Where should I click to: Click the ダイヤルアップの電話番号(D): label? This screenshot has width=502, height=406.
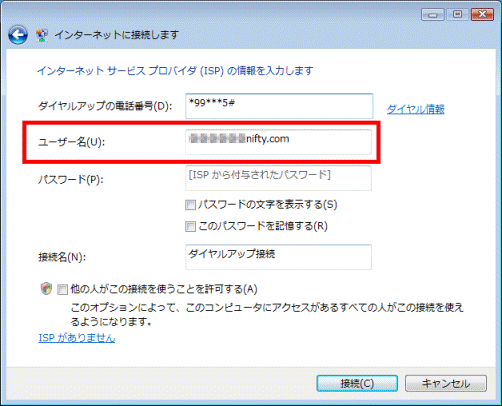(105, 106)
